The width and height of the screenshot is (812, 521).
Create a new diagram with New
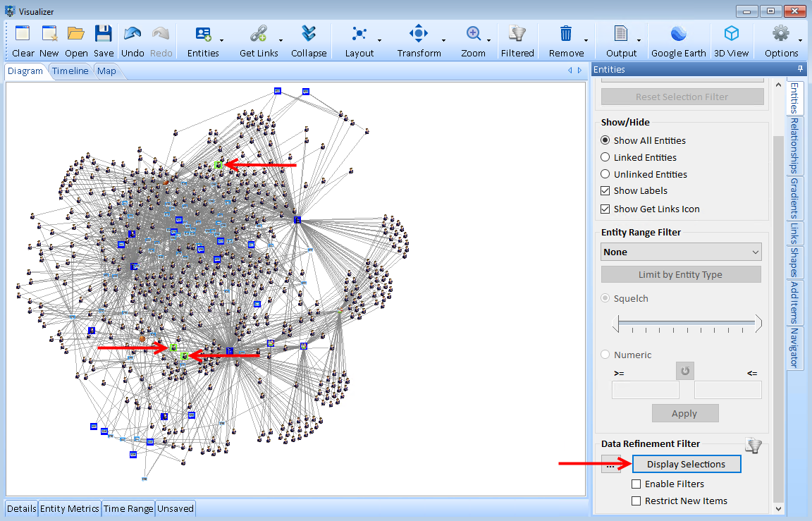pos(49,34)
